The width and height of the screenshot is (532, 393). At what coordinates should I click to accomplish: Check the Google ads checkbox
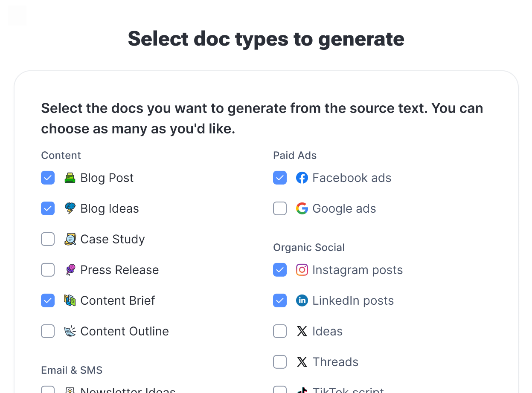[x=280, y=208]
